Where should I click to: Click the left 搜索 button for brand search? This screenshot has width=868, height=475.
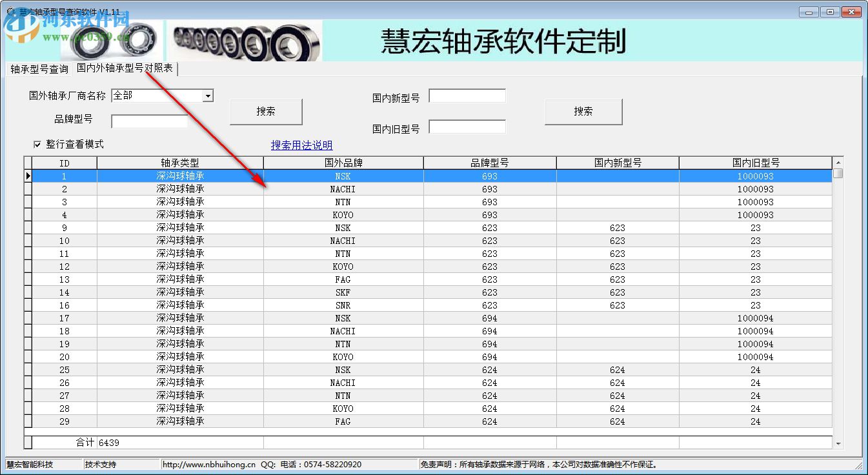tap(265, 111)
